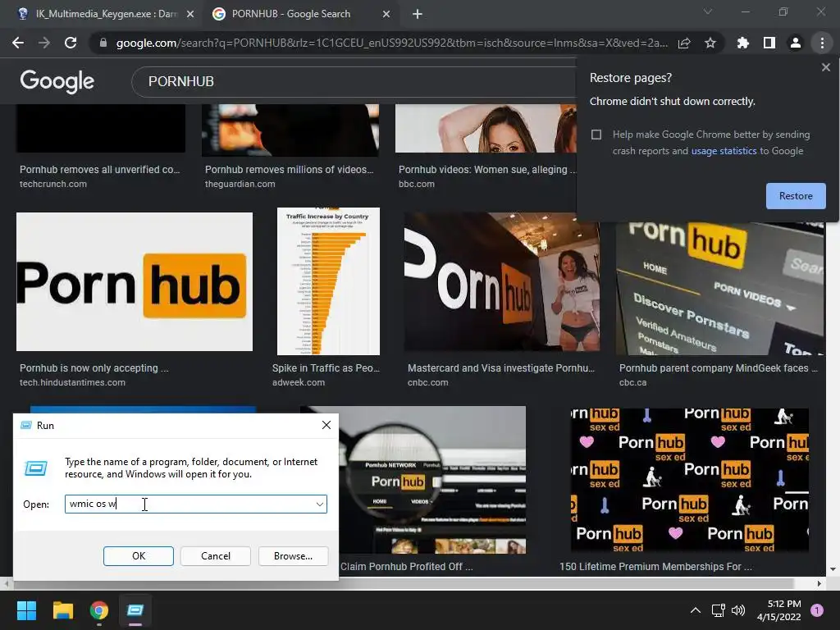Open the 150 Lifetime Premium Memberships caption

pos(655,567)
